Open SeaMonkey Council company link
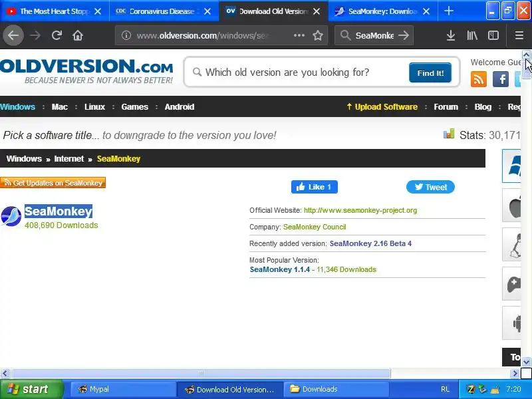The image size is (532, 399). click(x=315, y=227)
